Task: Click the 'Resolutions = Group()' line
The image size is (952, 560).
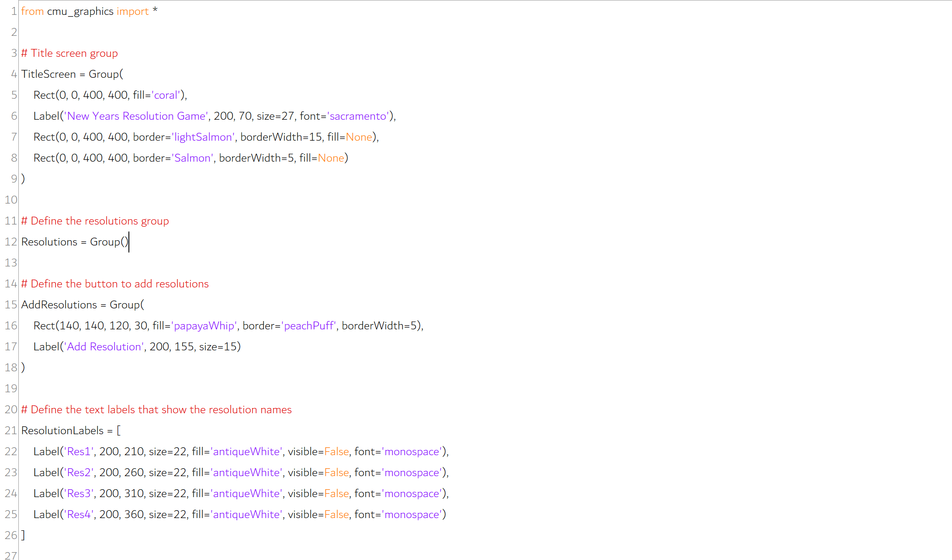Action: (x=75, y=242)
